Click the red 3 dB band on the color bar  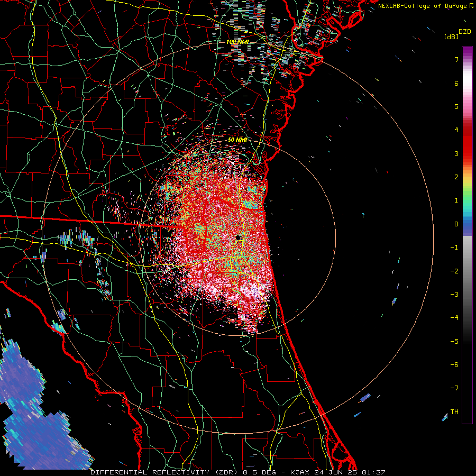coord(467,153)
